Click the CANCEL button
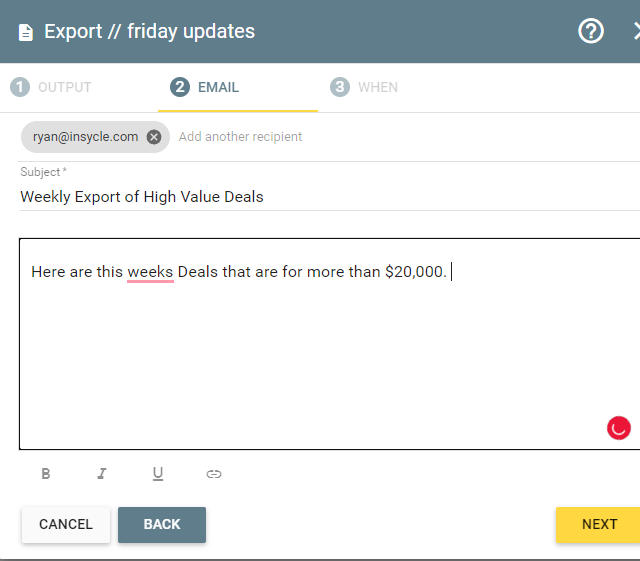640x561 pixels. (x=66, y=525)
